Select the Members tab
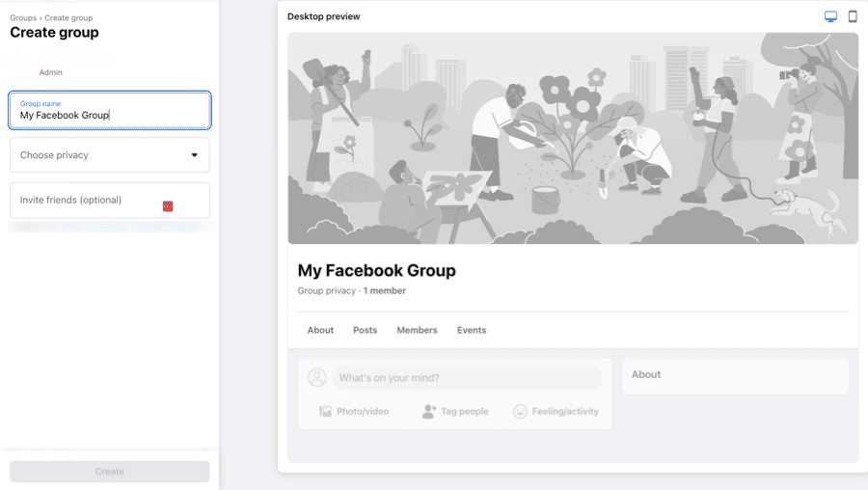868x490 pixels. click(417, 330)
